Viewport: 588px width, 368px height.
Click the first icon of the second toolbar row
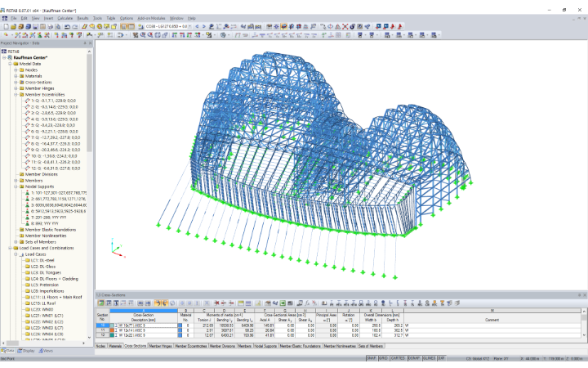(6, 35)
